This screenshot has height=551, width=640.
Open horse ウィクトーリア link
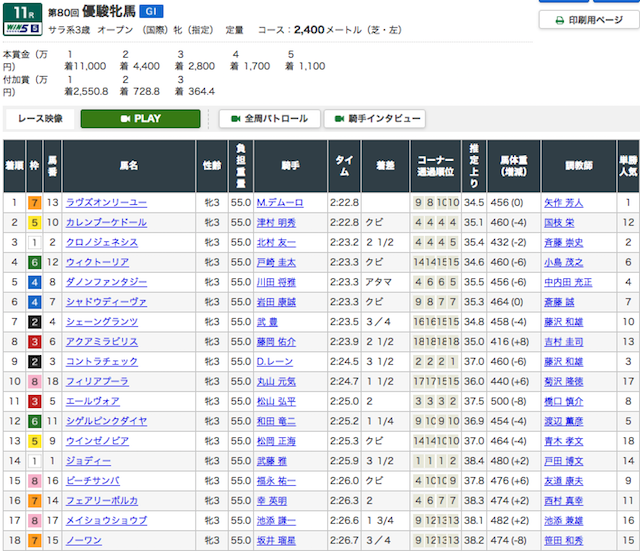[97, 262]
